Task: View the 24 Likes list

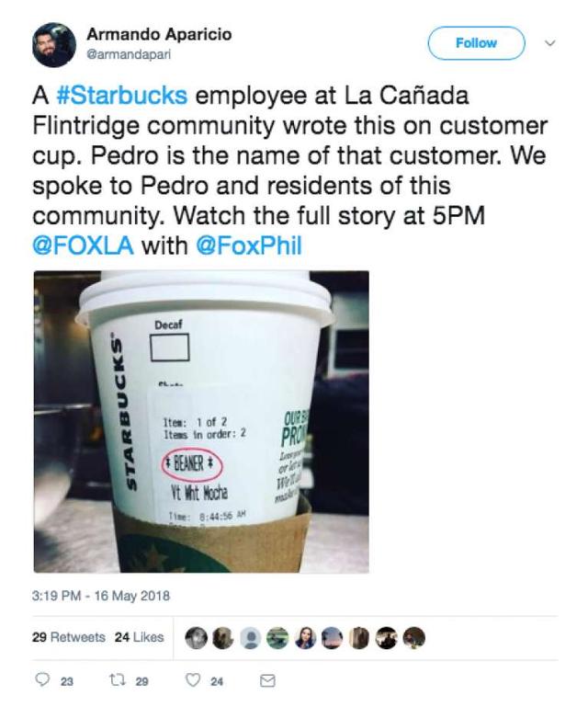Action: click(x=139, y=637)
